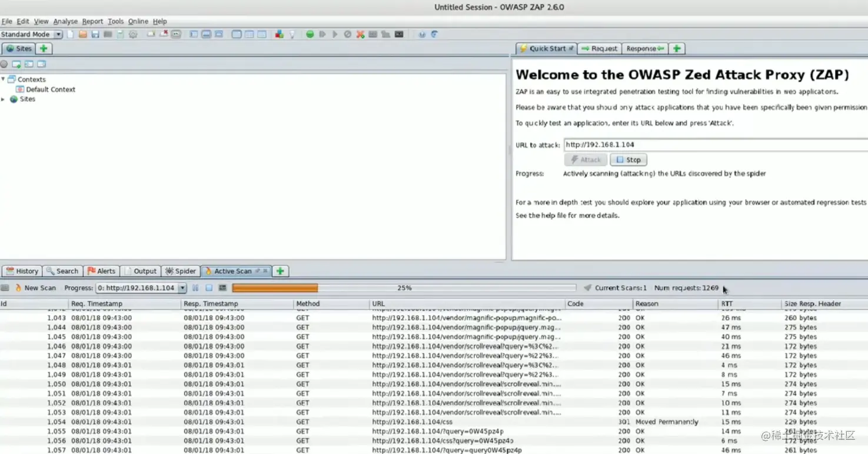
Task: Click the green plus beside Sites tab
Action: 44,49
